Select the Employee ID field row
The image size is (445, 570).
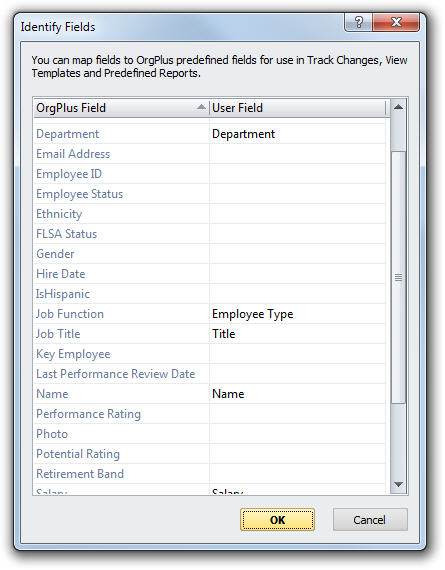(209, 174)
